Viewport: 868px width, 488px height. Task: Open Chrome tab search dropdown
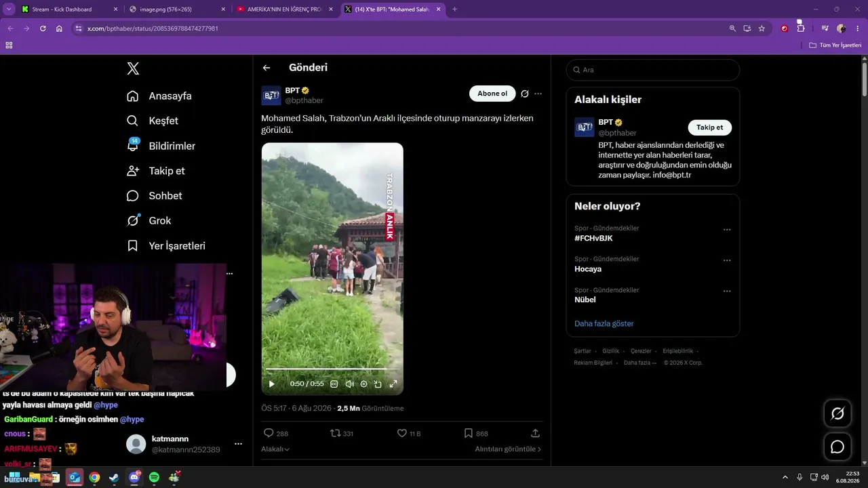pos(9,9)
